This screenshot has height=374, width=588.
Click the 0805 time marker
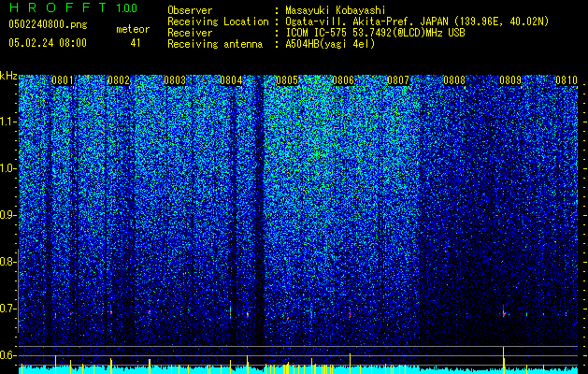coord(287,80)
